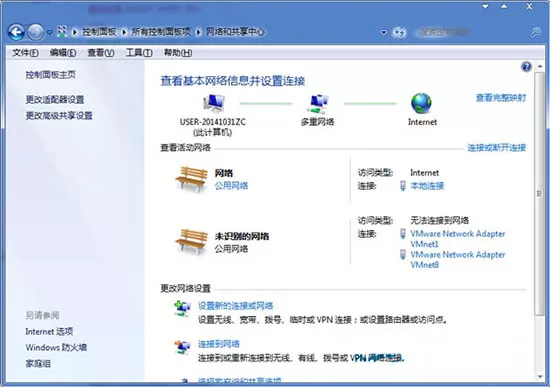
Task: Click the 无法连接到网络 status text
Action: 440,220
